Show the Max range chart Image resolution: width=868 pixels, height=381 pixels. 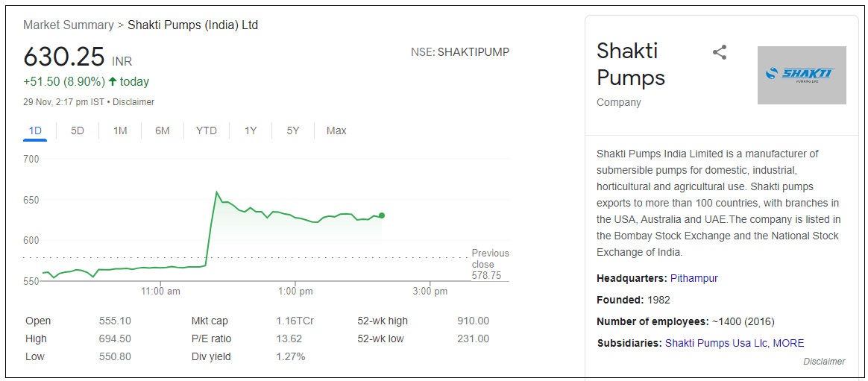336,130
